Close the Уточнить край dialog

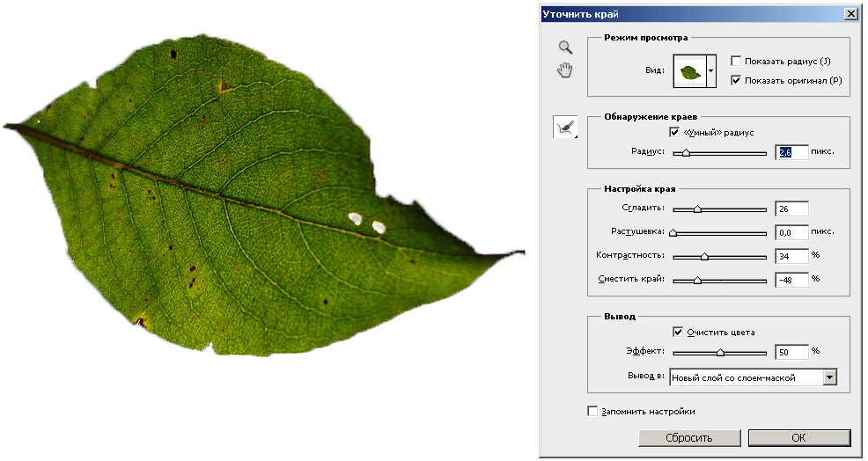pos(851,14)
